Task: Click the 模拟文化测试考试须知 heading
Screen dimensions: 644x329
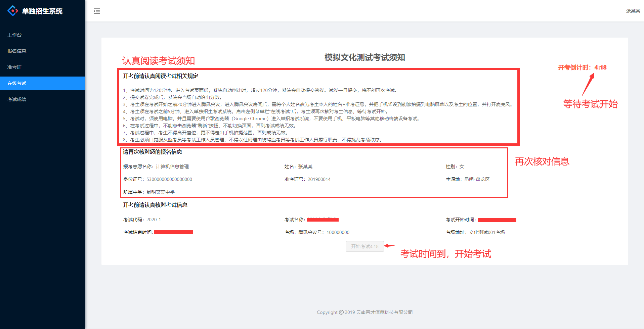Action: [364, 57]
